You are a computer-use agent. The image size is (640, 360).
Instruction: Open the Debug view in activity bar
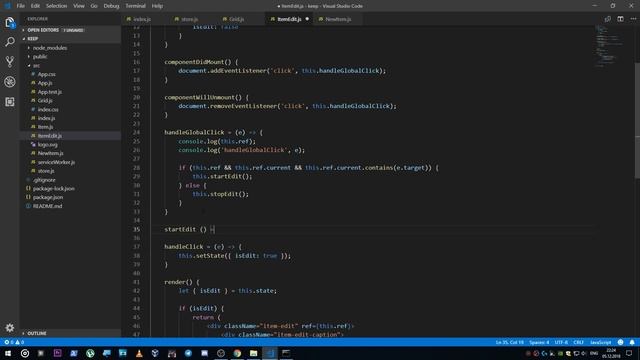pos(10,82)
